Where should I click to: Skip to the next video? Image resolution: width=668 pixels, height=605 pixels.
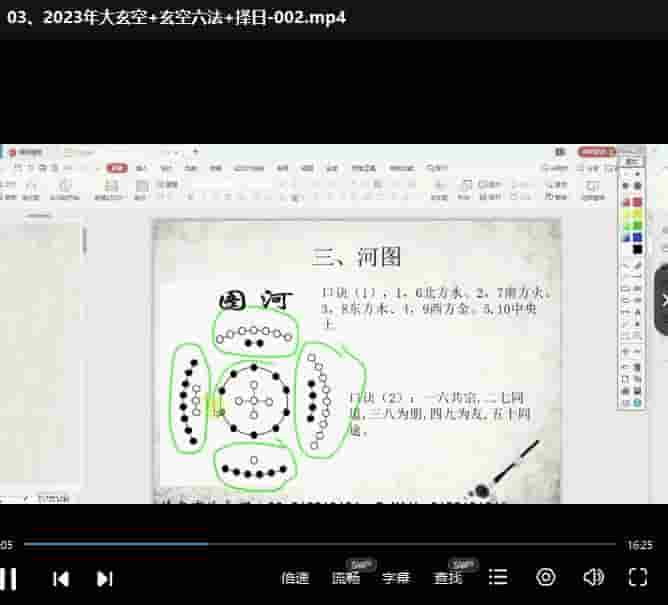(x=104, y=579)
